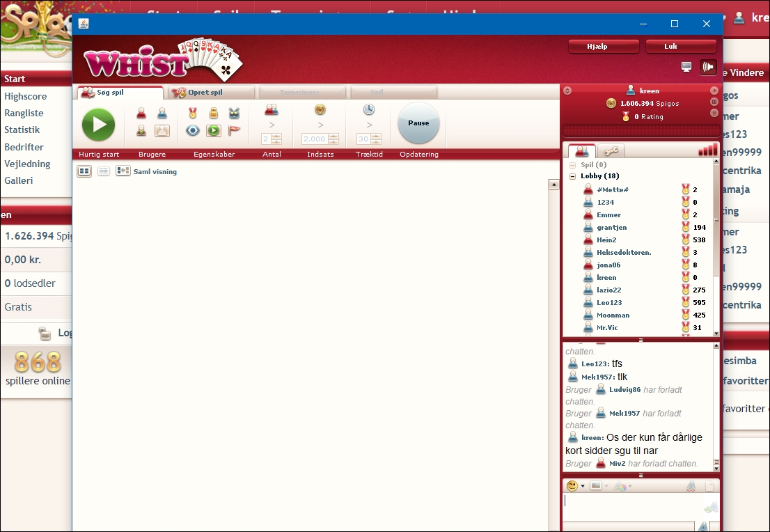Toggle the eye spectator filter
Screen dimensions: 770x532
[193, 130]
